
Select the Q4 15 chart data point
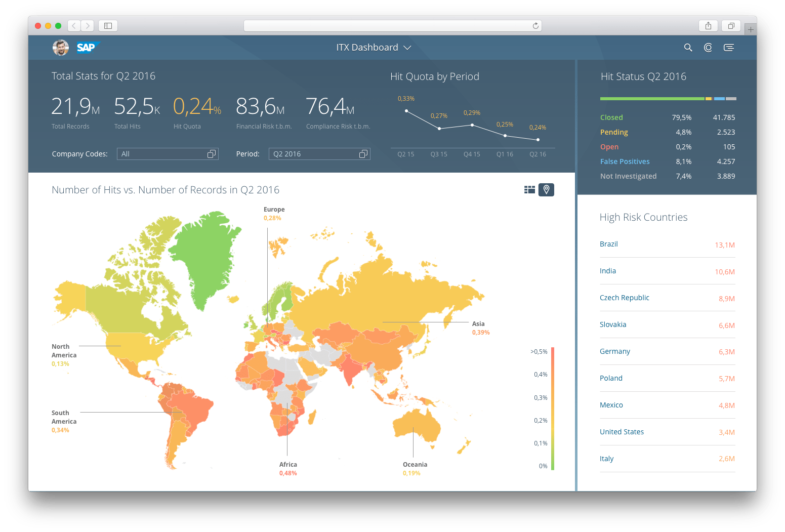pos(472,125)
